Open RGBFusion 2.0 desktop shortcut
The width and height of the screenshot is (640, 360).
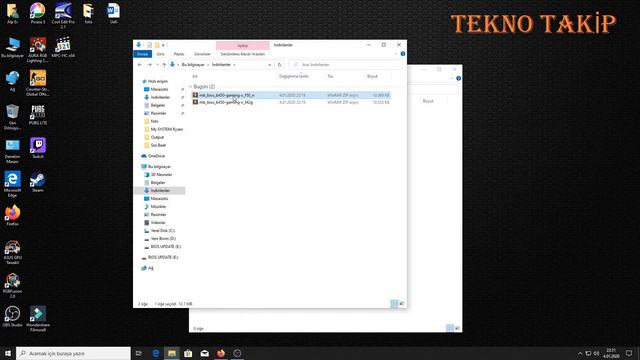click(x=12, y=285)
